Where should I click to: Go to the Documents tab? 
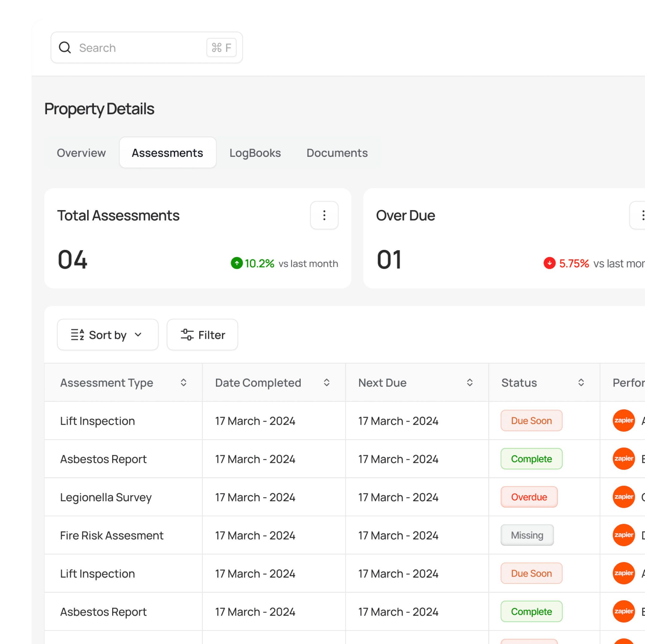[x=337, y=153]
